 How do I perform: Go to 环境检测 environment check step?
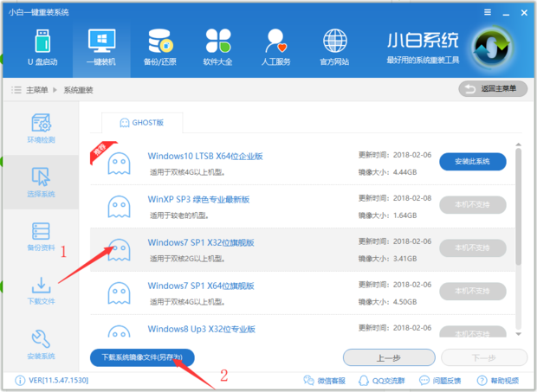41,128
